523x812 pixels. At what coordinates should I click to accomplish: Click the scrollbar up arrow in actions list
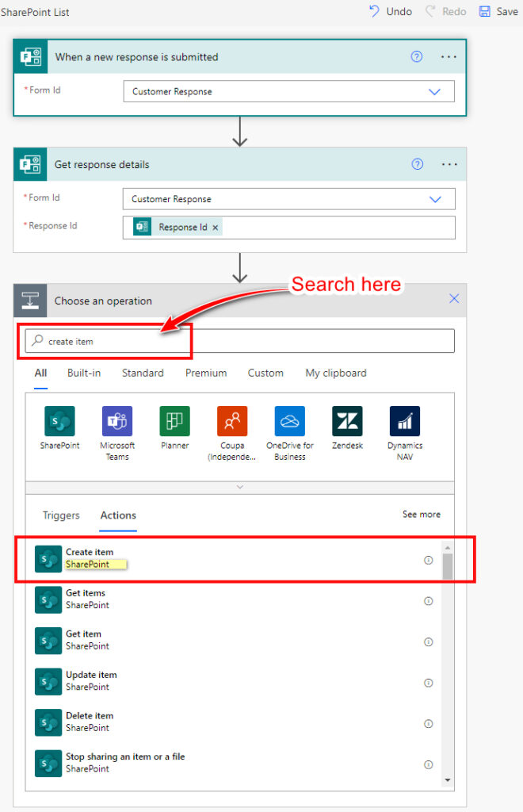[448, 547]
